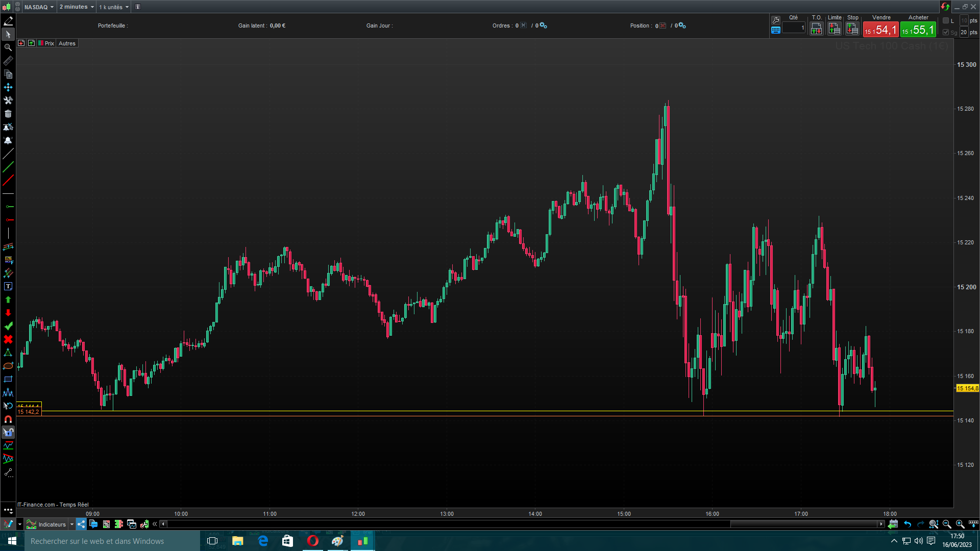Click the Qté quantity input field
Image resolution: width=980 pixels, height=551 pixels.
point(793,28)
